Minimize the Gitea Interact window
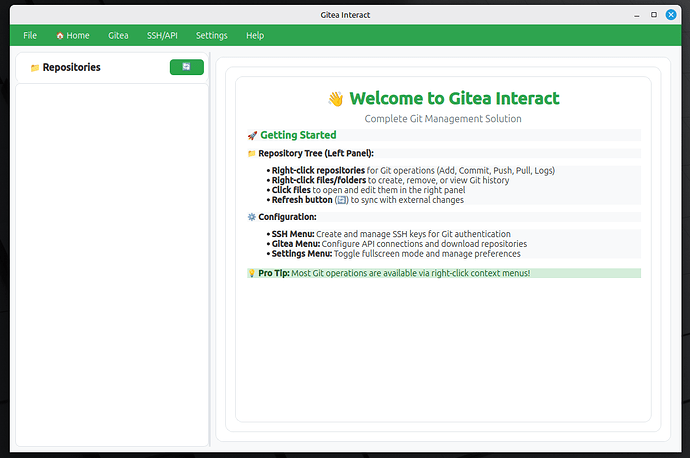Viewport: 690px width, 458px height. tap(636, 15)
